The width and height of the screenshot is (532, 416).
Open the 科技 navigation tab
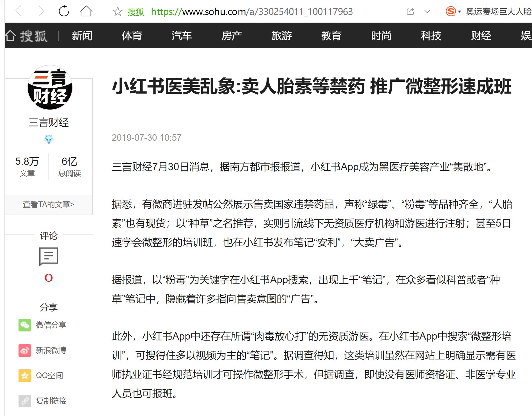[431, 36]
